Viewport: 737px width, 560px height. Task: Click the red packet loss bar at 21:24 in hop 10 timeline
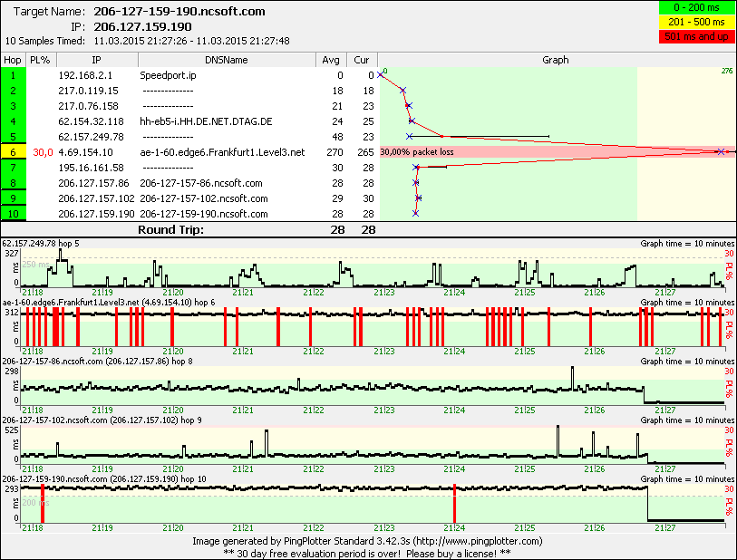pyautogui.click(x=454, y=503)
